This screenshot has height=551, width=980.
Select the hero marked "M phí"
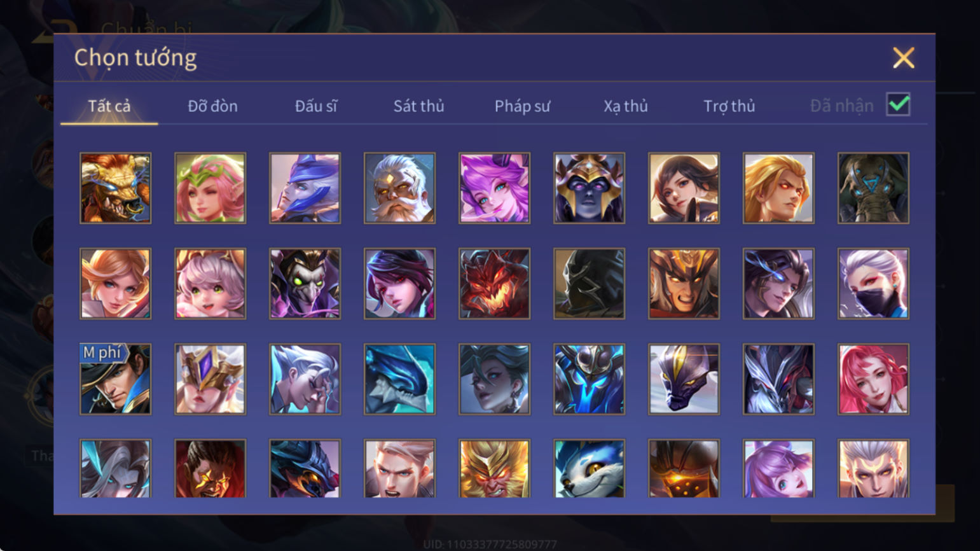click(x=115, y=379)
